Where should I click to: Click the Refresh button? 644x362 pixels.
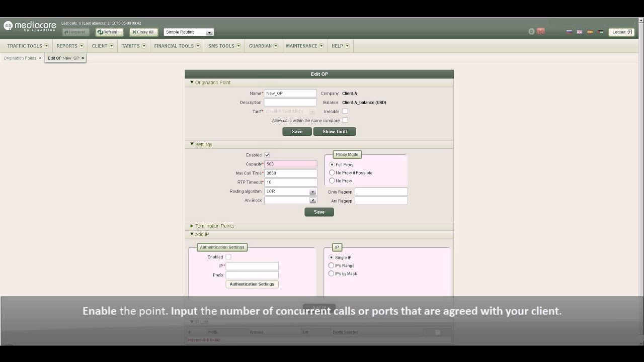point(109,32)
